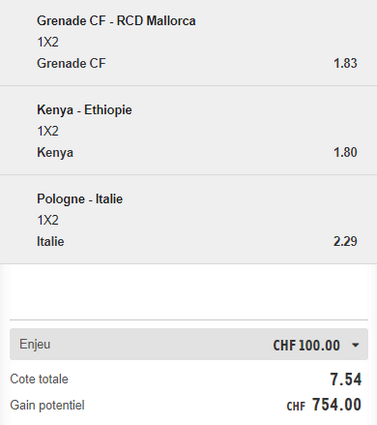Click the blank area below Pologne - Italie bet

(x=188, y=291)
